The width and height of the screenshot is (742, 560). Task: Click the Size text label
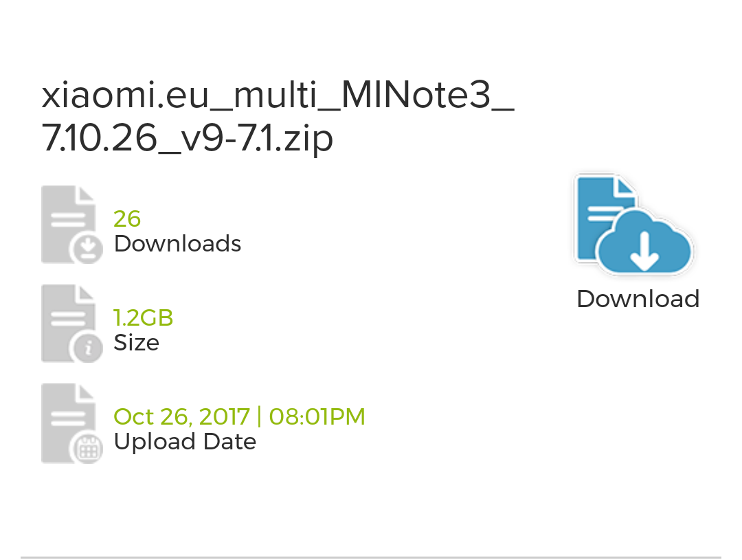tap(136, 343)
